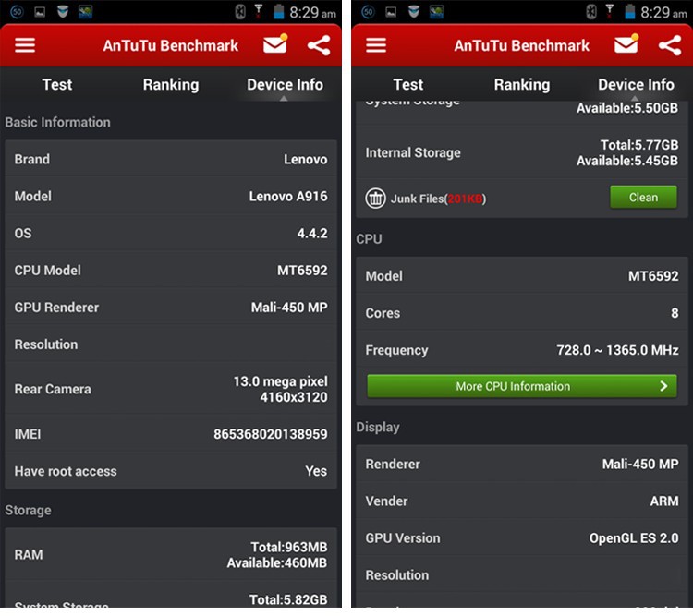The image size is (693, 616).
Task: Switch to Ranking tab on right screen
Action: [x=522, y=84]
